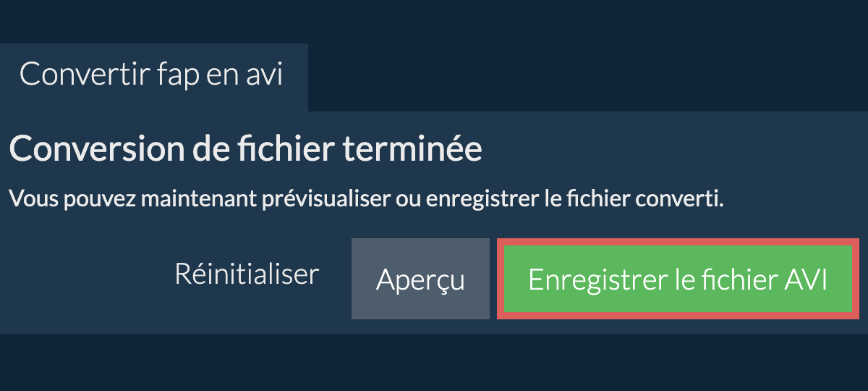Click the Réinitialiser text beside Aperçu
Screen dimensions: 868x391
click(x=247, y=274)
